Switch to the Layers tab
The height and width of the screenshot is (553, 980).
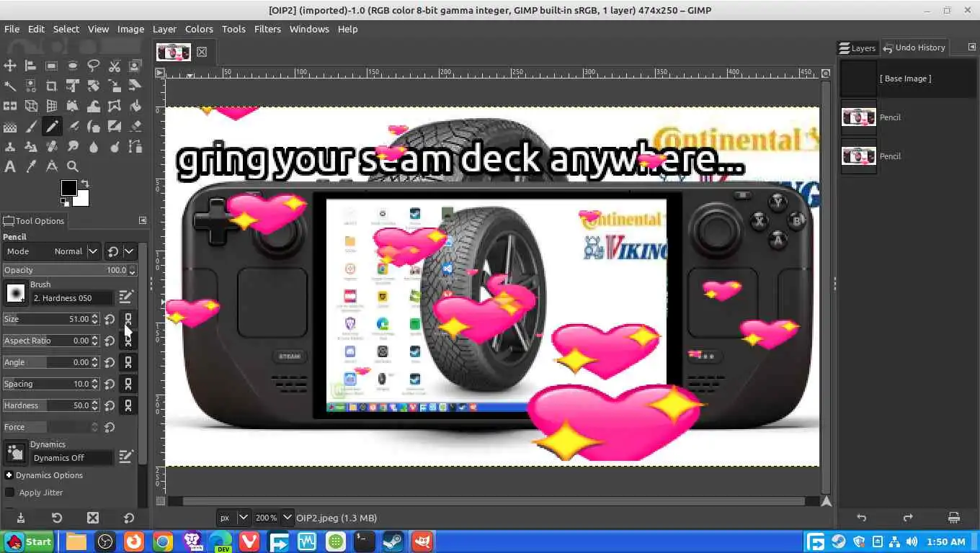[857, 48]
